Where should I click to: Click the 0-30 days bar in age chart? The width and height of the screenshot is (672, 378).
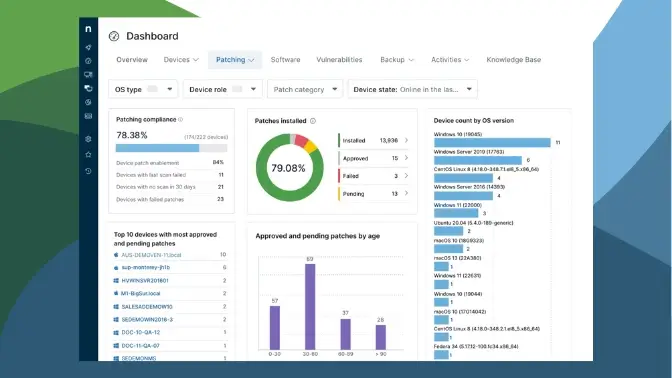tap(275, 327)
